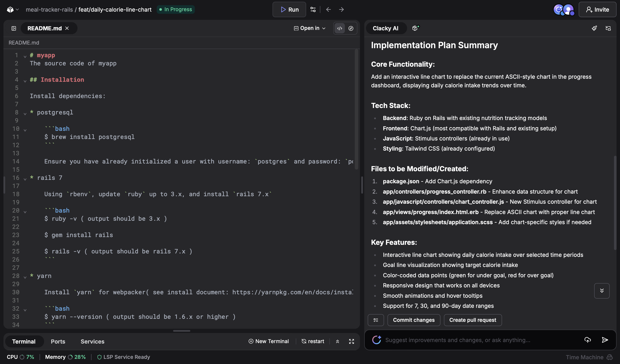
Task: Close the README.md tab
Action: [x=67, y=28]
